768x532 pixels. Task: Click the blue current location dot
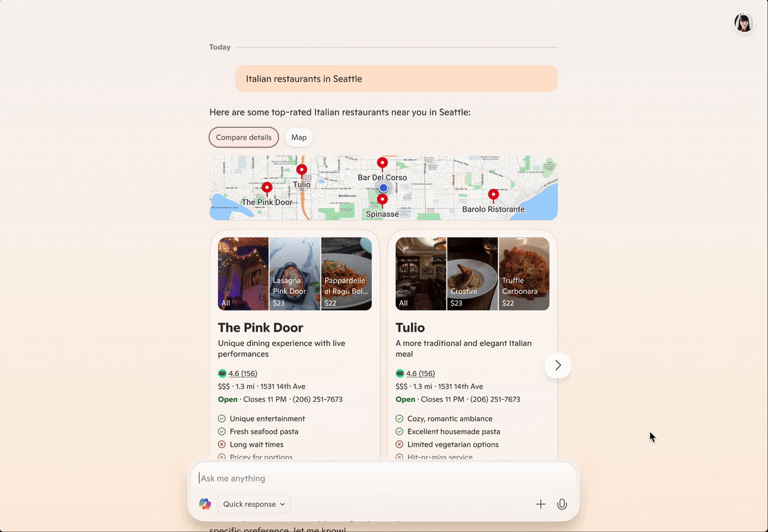[383, 188]
